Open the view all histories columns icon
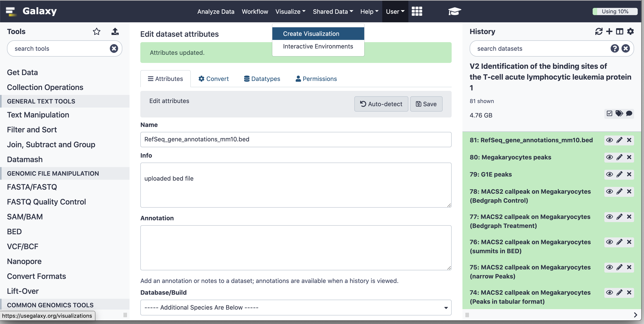The width and height of the screenshot is (644, 324). pyautogui.click(x=619, y=32)
